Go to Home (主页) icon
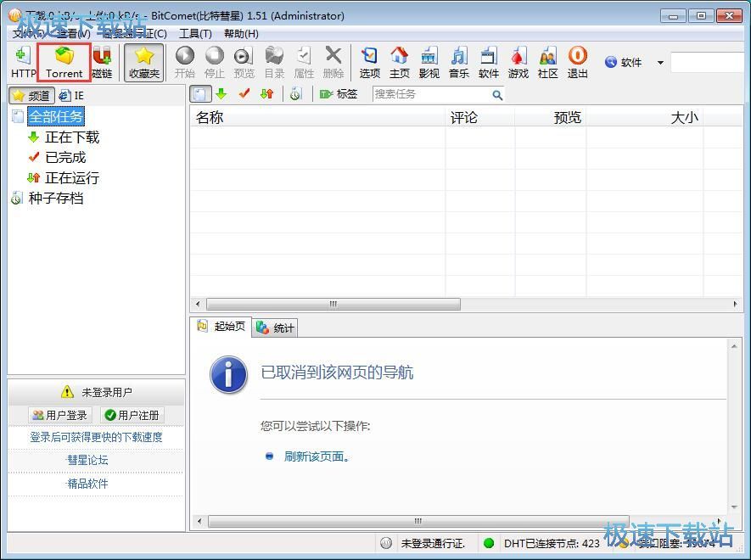Image resolution: width=751 pixels, height=560 pixels. tap(400, 62)
